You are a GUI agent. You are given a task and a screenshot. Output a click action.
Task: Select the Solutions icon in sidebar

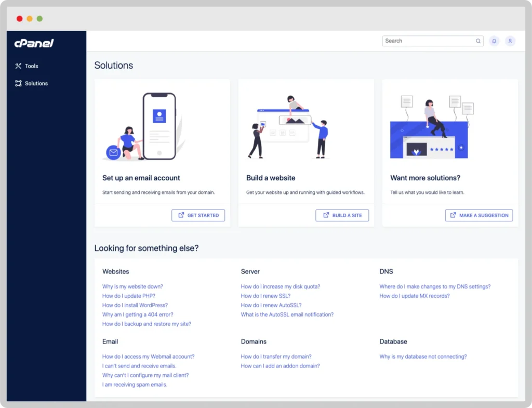[x=17, y=83]
